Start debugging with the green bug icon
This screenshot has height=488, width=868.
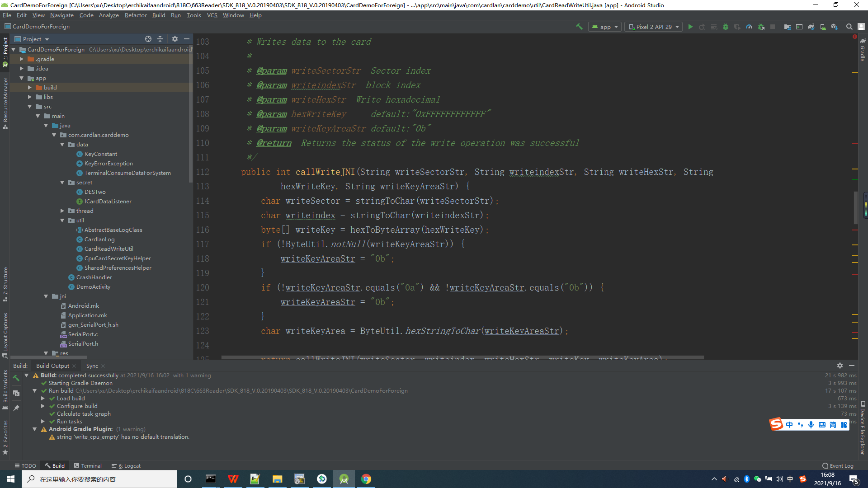[x=726, y=27]
